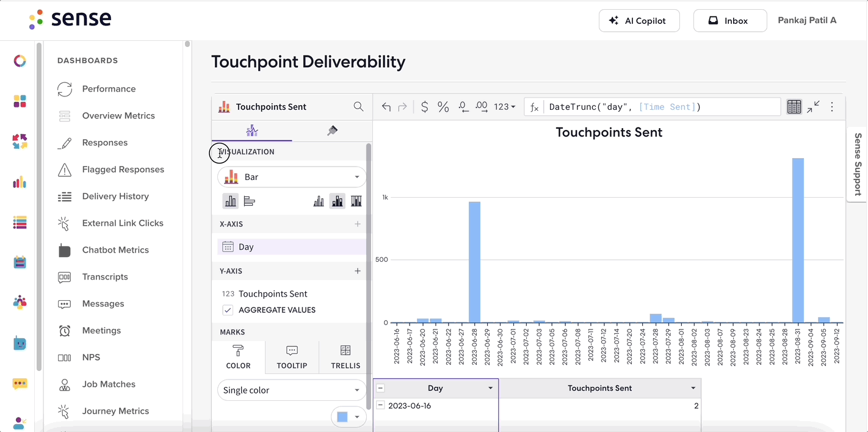
Task: Open Delivery History dashboard
Action: (x=115, y=196)
